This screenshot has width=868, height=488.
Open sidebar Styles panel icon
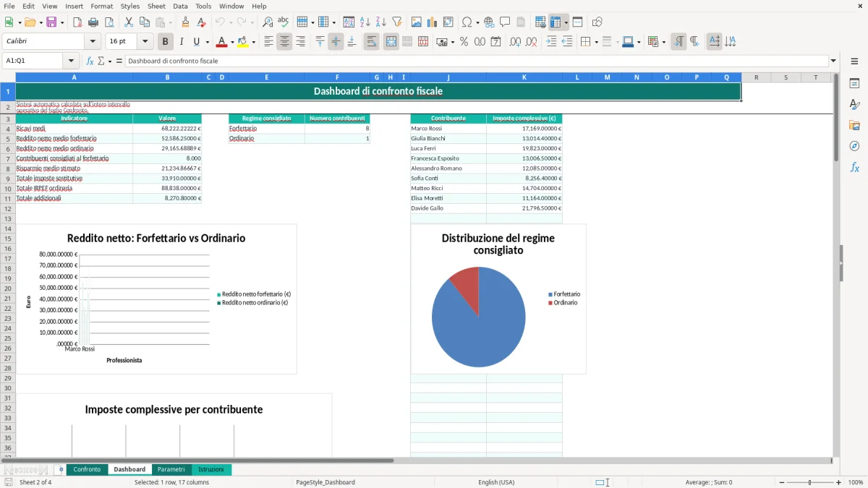point(854,104)
